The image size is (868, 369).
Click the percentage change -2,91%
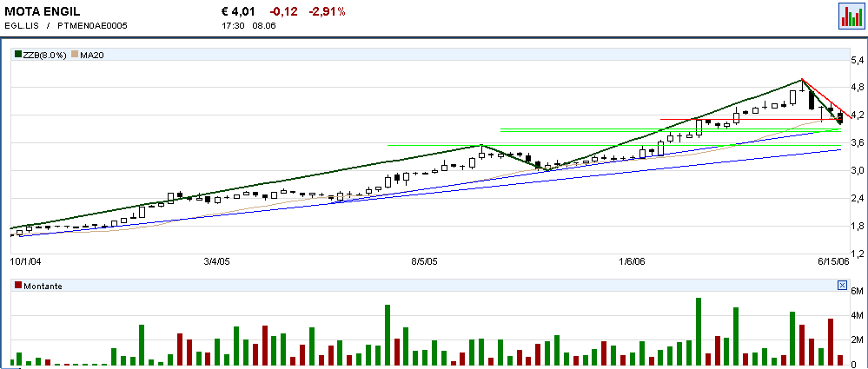328,11
